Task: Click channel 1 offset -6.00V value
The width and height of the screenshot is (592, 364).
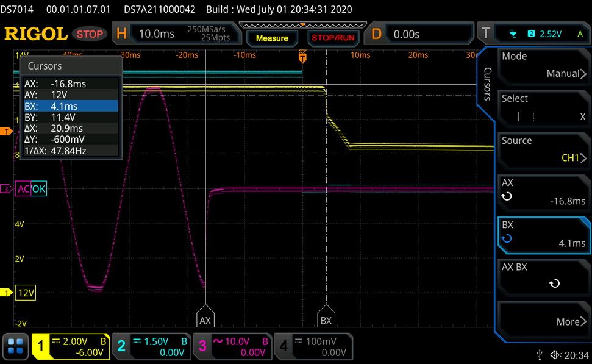Action: click(x=90, y=352)
